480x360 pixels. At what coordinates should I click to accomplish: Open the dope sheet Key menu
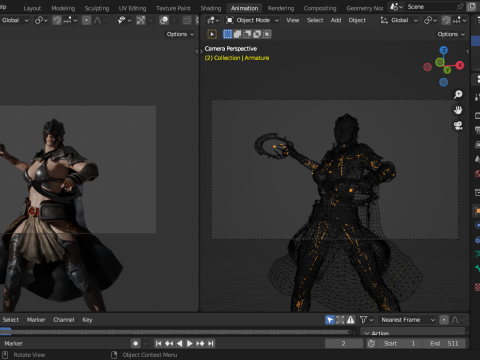click(87, 320)
